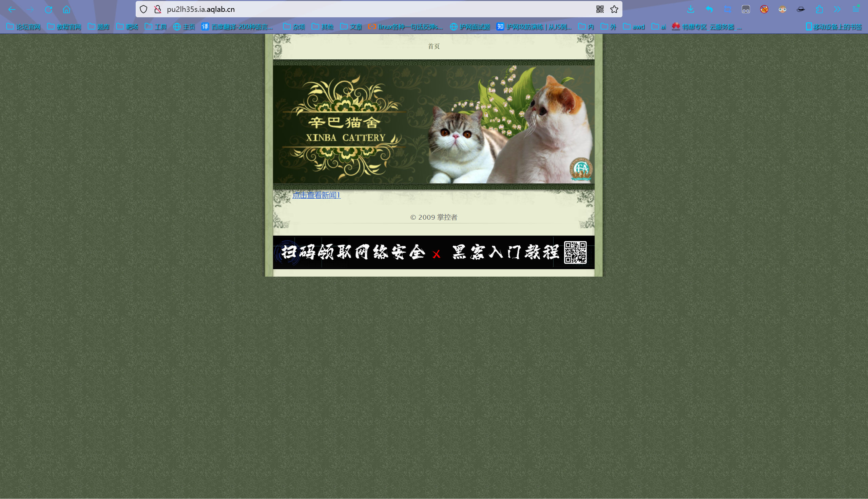This screenshot has width=868, height=499.
Task: Scan QR code from the address bar
Action: 600,9
